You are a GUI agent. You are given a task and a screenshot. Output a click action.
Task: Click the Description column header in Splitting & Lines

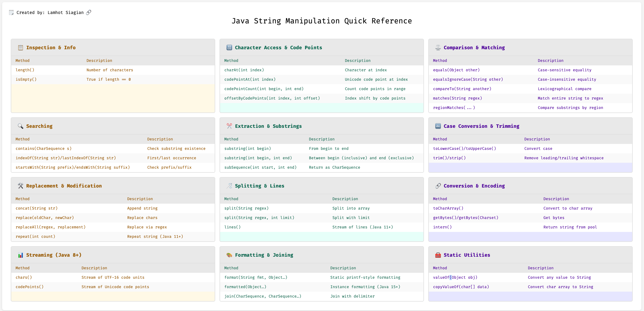[345, 199]
